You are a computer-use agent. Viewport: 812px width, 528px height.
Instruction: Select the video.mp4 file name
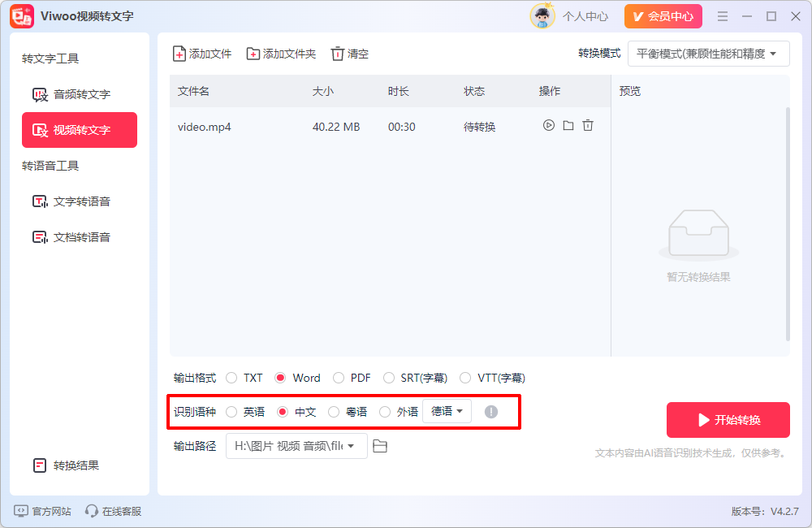[x=204, y=127]
